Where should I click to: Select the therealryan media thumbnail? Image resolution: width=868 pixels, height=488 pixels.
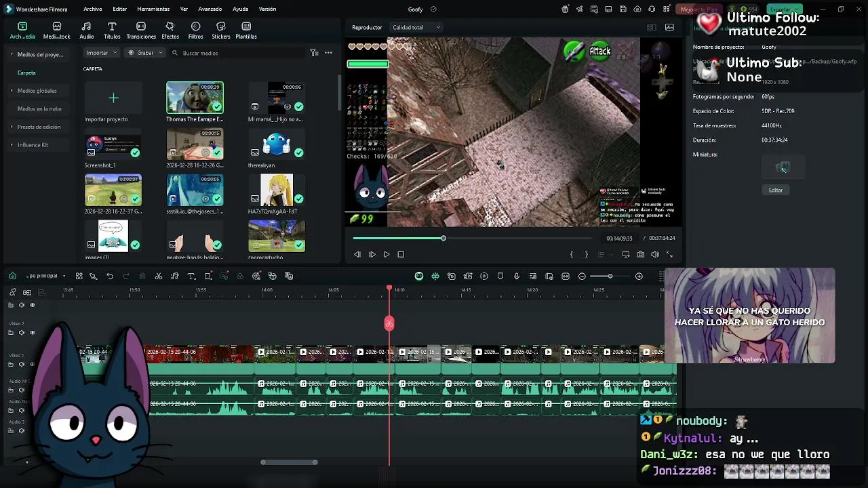click(277, 144)
